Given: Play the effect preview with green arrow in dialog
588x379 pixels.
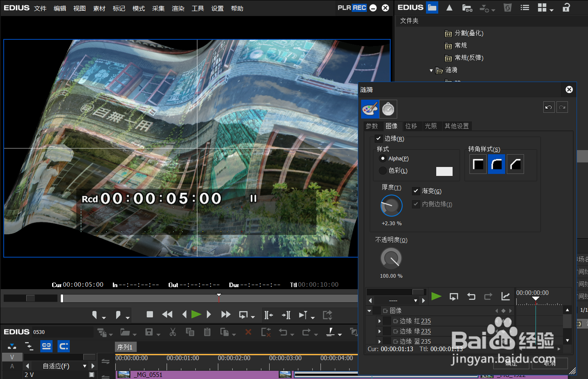Looking at the screenshot, I should pyautogui.click(x=436, y=296).
